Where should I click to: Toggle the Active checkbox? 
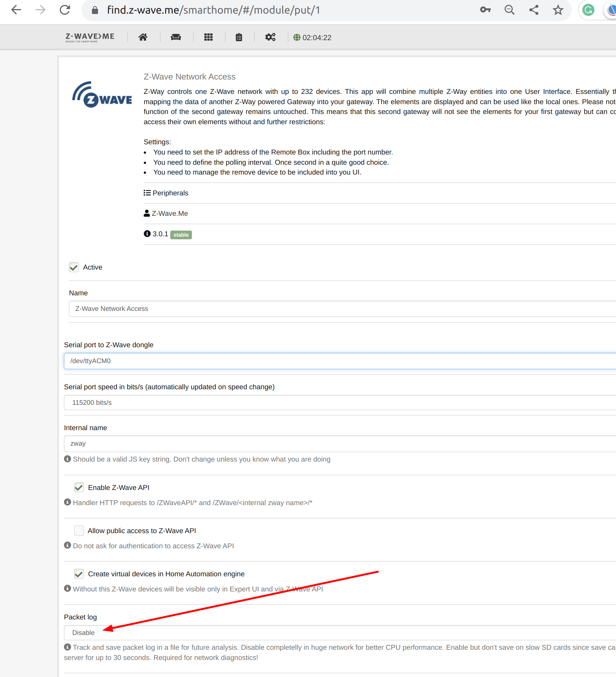coord(74,267)
